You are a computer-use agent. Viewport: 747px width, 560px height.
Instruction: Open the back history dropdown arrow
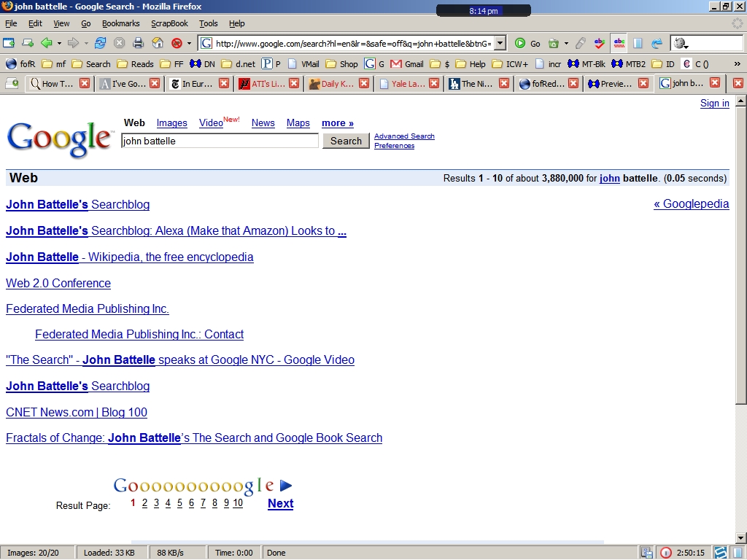[59, 43]
